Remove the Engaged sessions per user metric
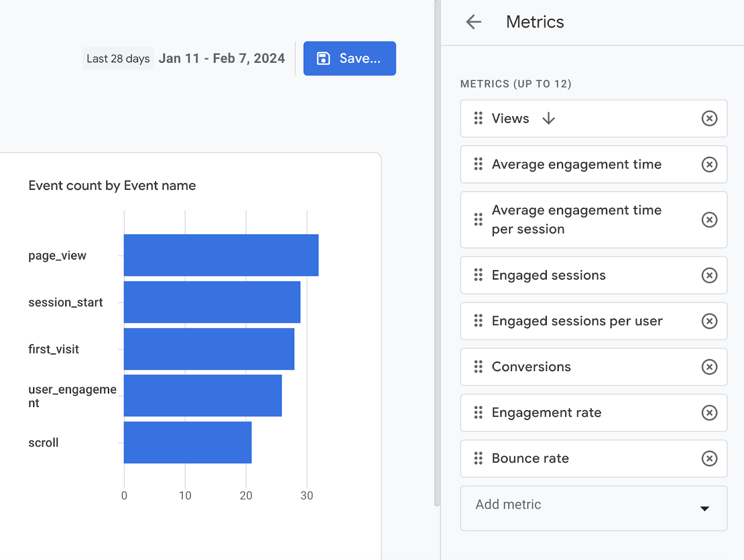The height and width of the screenshot is (560, 744). [x=709, y=321]
